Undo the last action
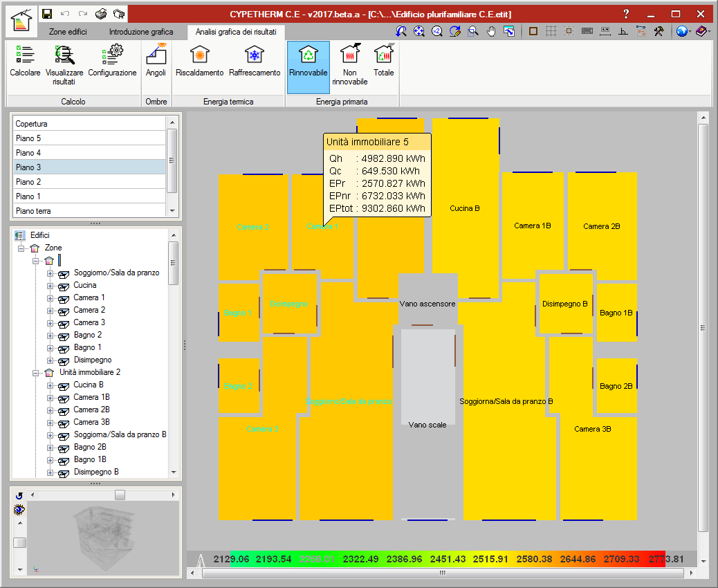Screen dimensions: 718x588 pyautogui.click(x=65, y=15)
